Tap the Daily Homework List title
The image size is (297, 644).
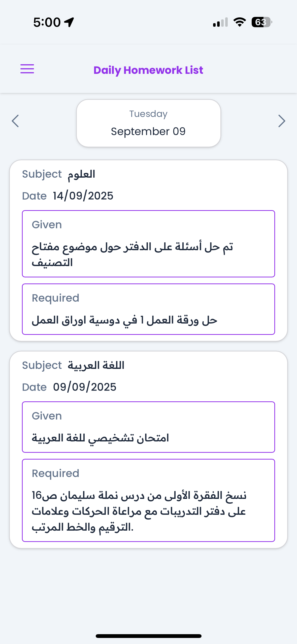148,70
